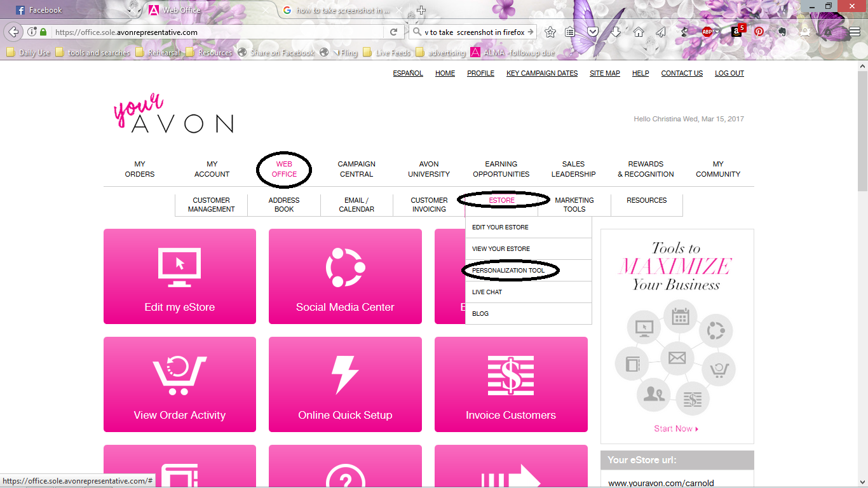Go to HOME in top links

(445, 73)
